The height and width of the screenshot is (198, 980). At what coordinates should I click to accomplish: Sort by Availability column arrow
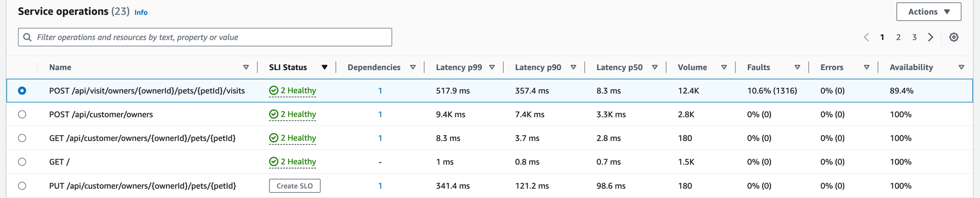[x=961, y=68]
